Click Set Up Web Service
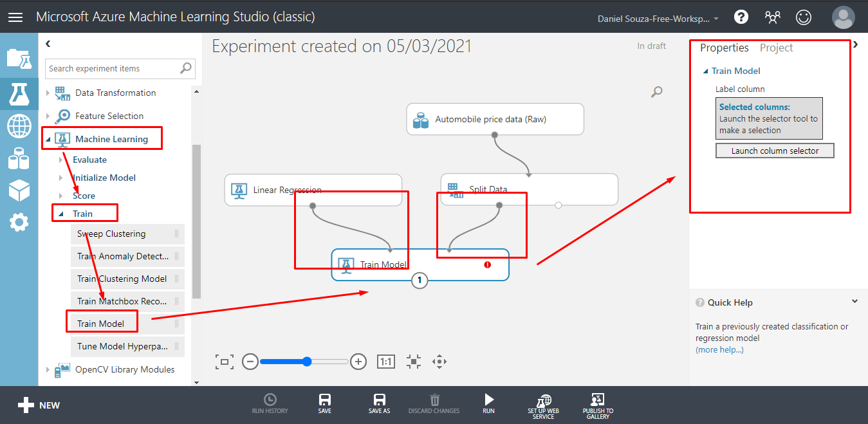 click(544, 407)
